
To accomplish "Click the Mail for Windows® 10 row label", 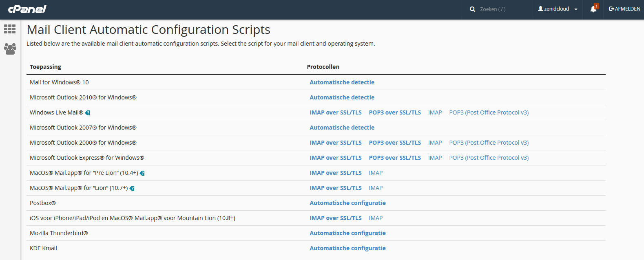I will pos(59,82).
